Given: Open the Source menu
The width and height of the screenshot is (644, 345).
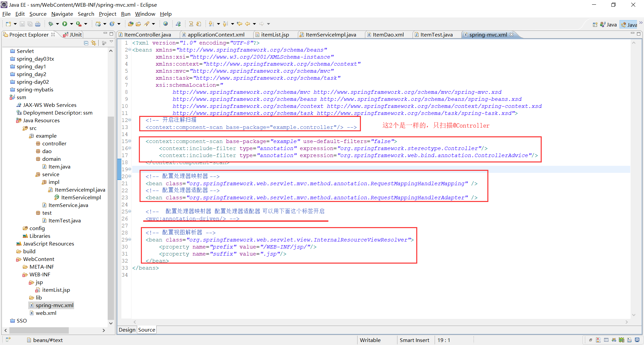Looking at the screenshot, I should click(x=38, y=14).
